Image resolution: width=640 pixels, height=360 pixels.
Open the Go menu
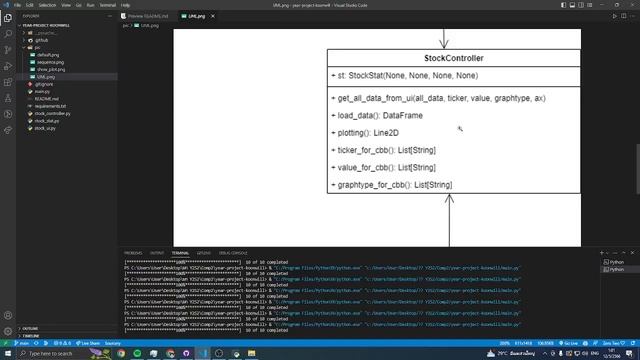click(78, 5)
